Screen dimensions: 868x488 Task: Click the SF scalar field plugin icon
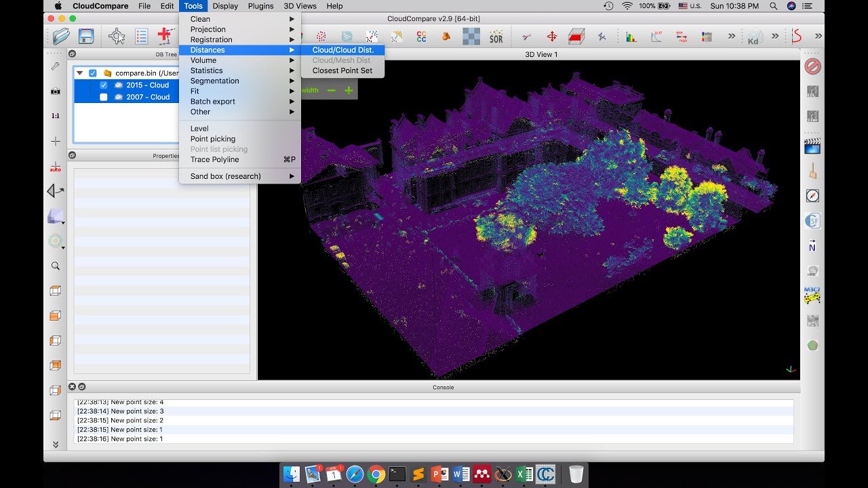812,221
